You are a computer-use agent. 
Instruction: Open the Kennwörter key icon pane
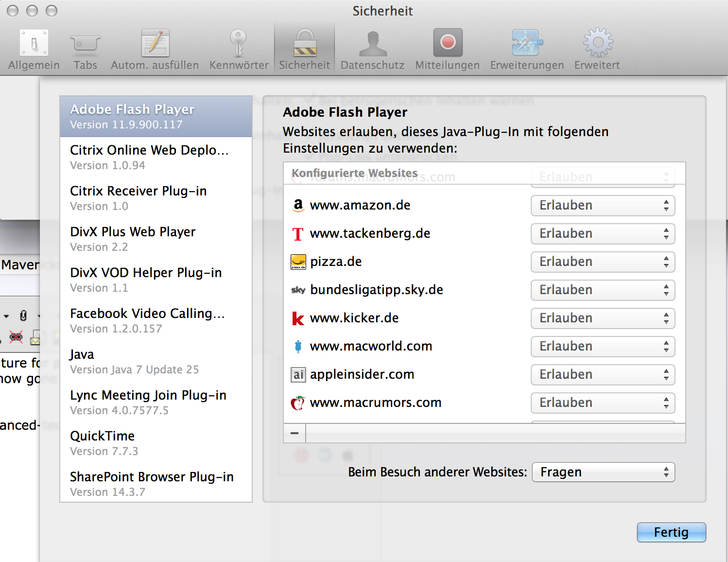click(x=239, y=50)
